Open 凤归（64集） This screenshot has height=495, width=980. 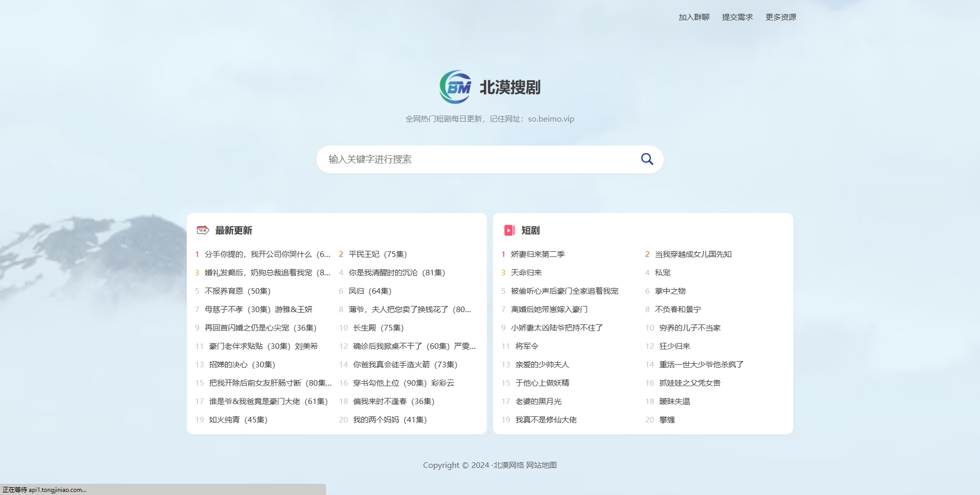[x=370, y=291]
